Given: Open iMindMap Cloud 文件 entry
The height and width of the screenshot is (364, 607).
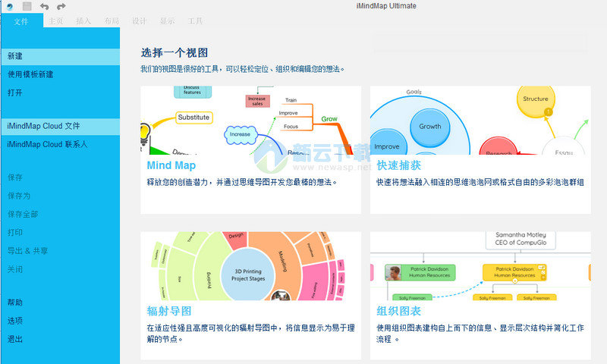Looking at the screenshot, I should pyautogui.click(x=61, y=126).
